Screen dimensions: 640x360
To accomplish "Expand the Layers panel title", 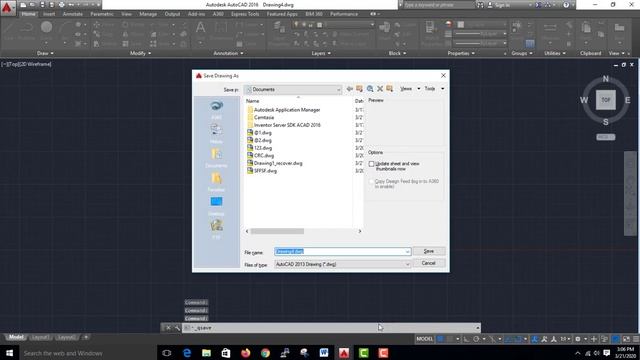I will pyautogui.click(x=321, y=53).
